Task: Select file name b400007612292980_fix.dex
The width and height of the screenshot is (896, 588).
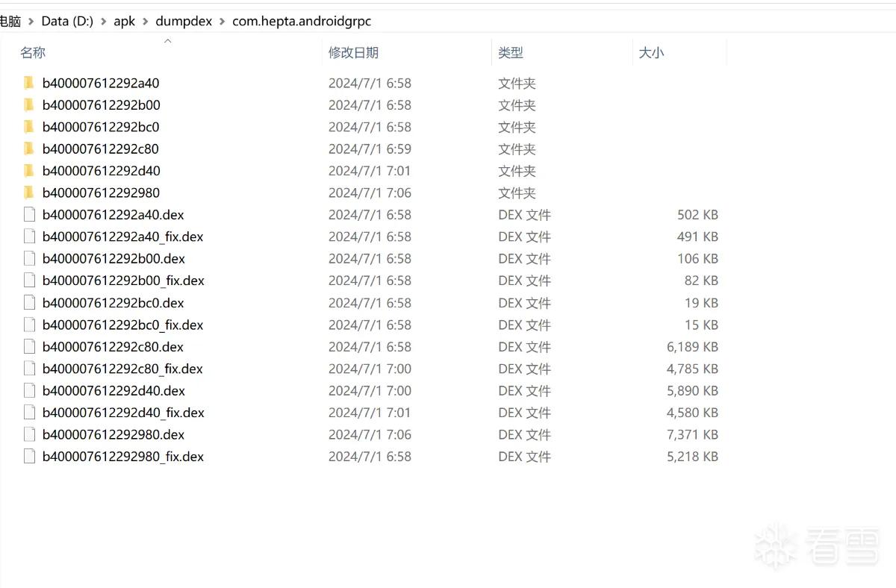Action: (x=123, y=457)
